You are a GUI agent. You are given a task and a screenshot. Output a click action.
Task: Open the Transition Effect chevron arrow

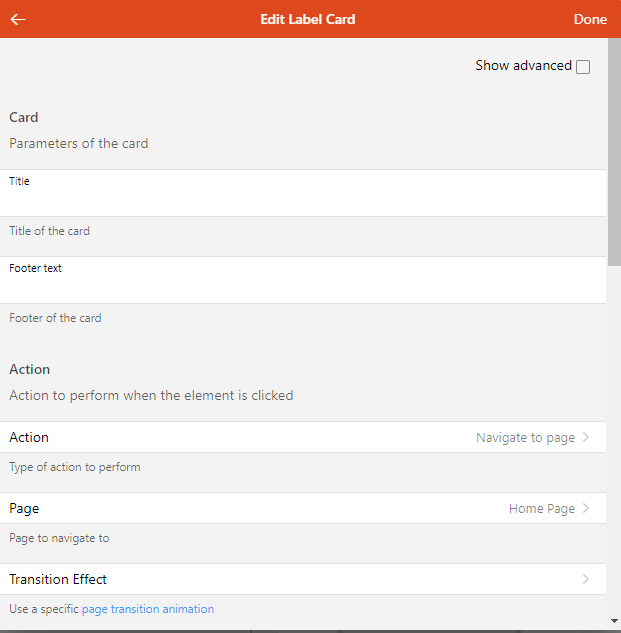(x=586, y=579)
